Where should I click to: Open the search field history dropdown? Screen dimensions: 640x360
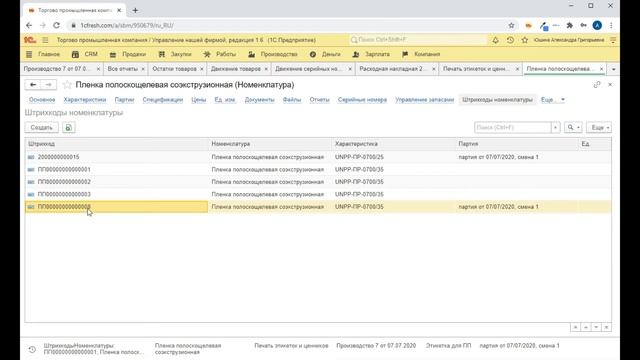coord(555,128)
